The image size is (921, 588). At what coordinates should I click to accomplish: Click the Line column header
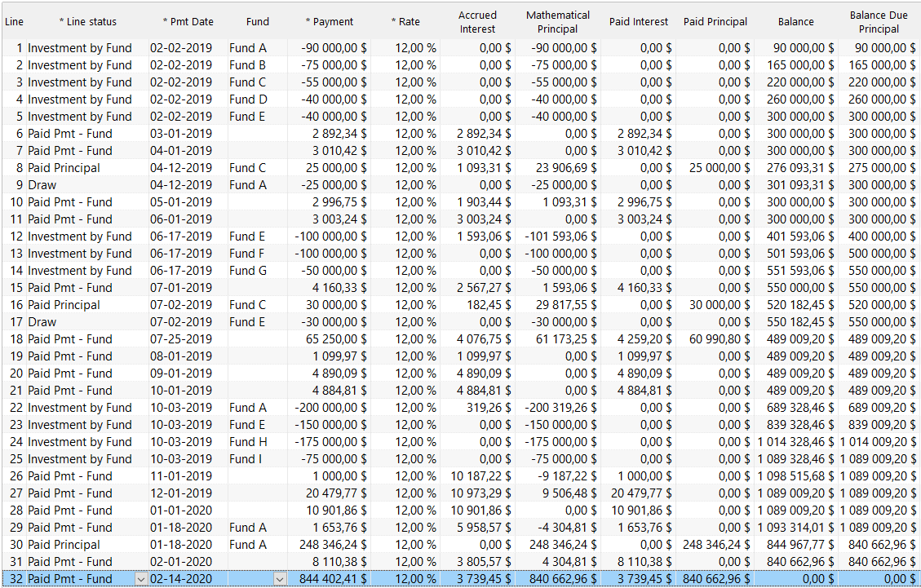click(14, 22)
